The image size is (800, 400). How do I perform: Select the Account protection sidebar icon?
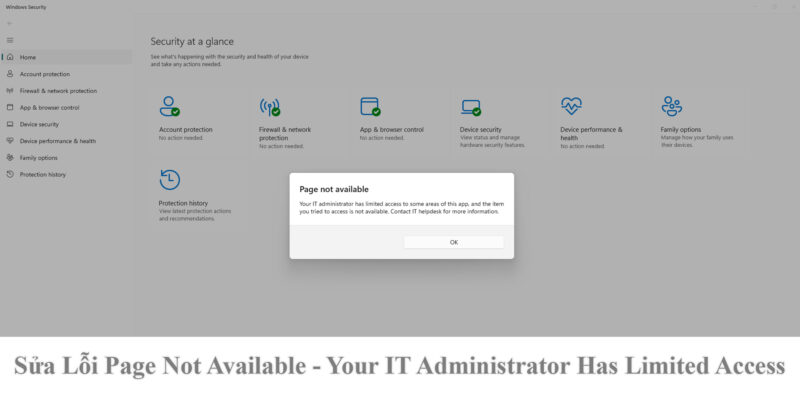point(10,74)
